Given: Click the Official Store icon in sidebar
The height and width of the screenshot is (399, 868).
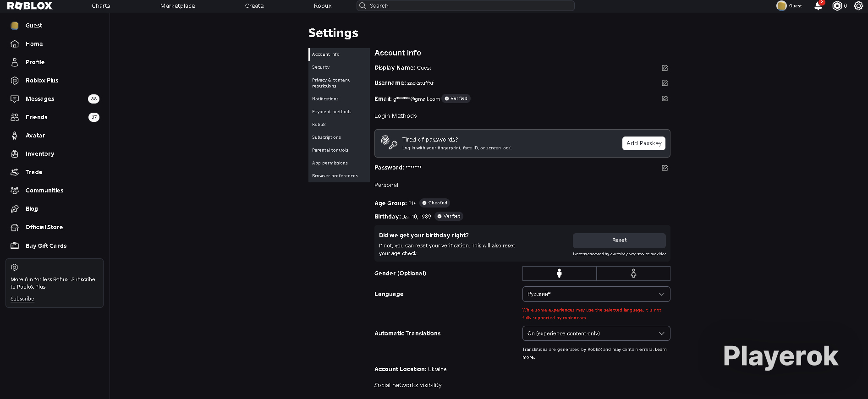Looking at the screenshot, I should pos(15,227).
